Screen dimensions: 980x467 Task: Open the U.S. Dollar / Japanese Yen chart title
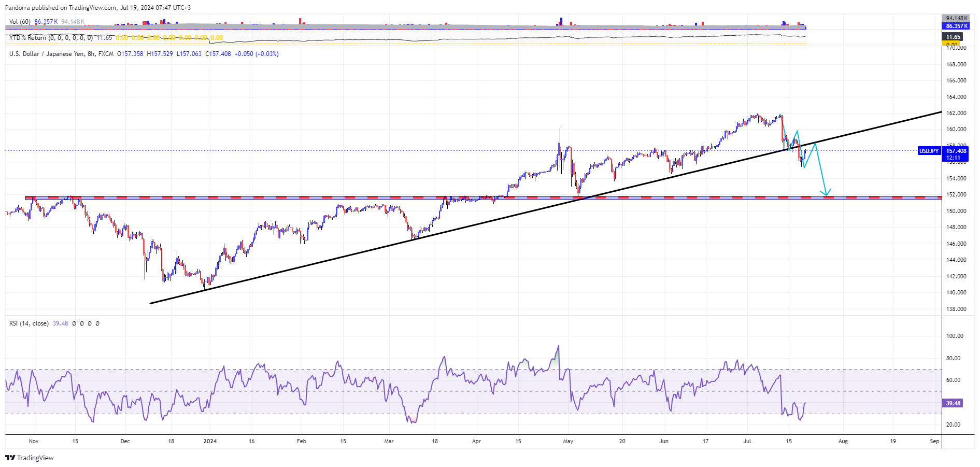click(x=61, y=54)
